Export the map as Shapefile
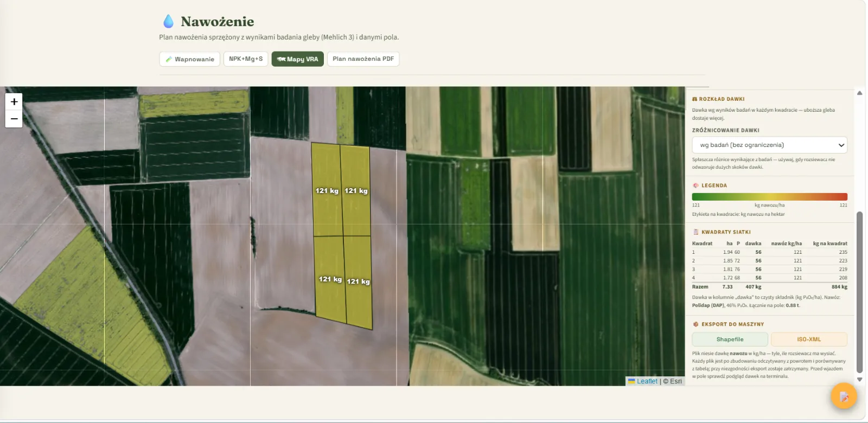Viewport: 868px width, 423px height. coord(730,339)
